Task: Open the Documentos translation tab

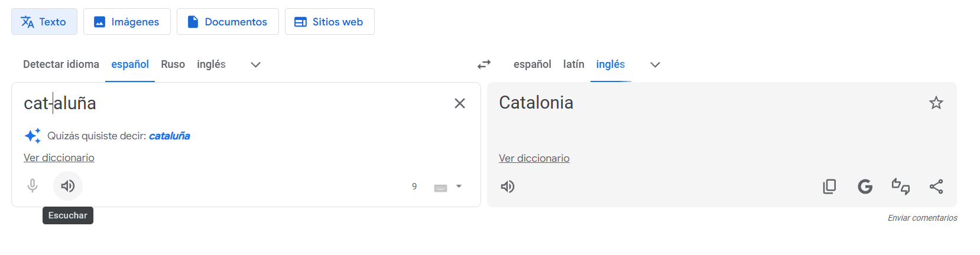Action: pos(228,22)
